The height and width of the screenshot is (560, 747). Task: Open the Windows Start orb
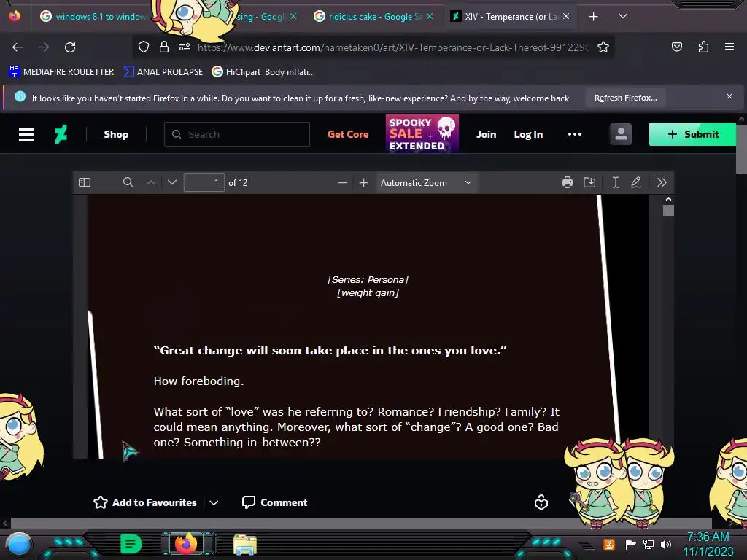19,544
